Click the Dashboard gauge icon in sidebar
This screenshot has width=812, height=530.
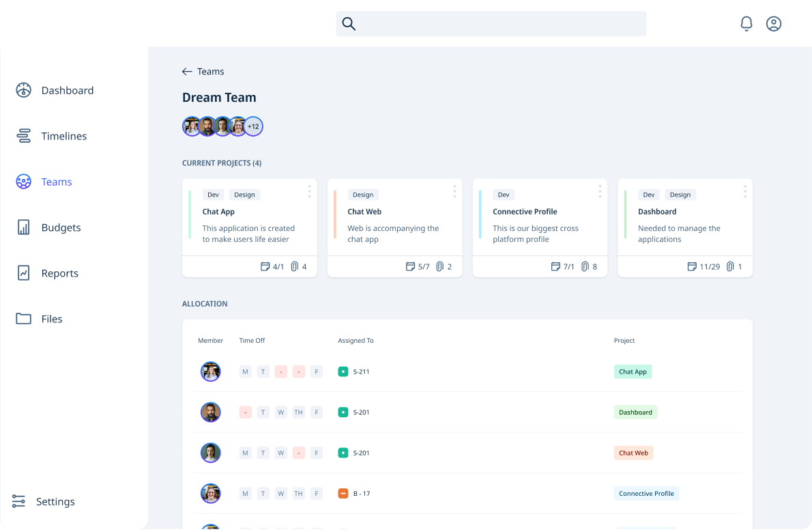pyautogui.click(x=23, y=90)
